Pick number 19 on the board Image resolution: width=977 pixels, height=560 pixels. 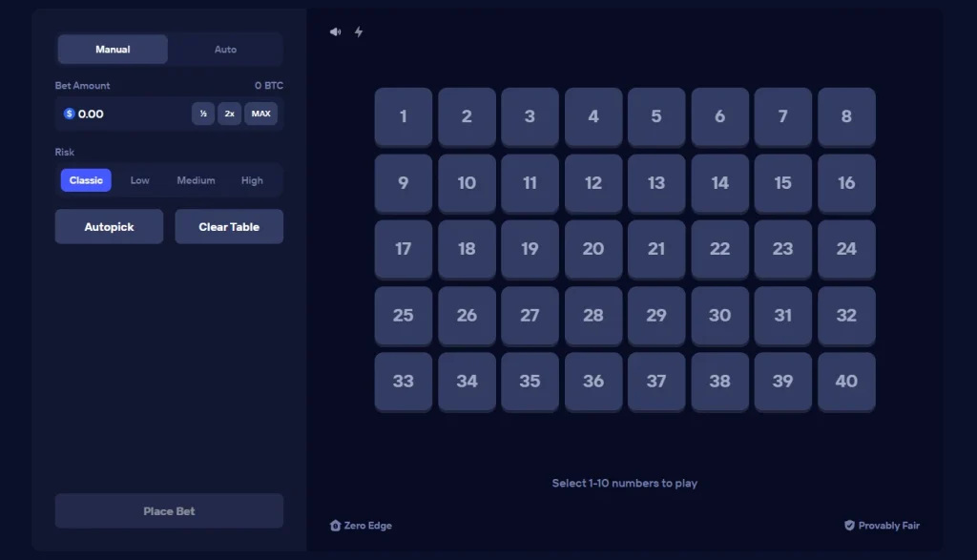pyautogui.click(x=530, y=249)
